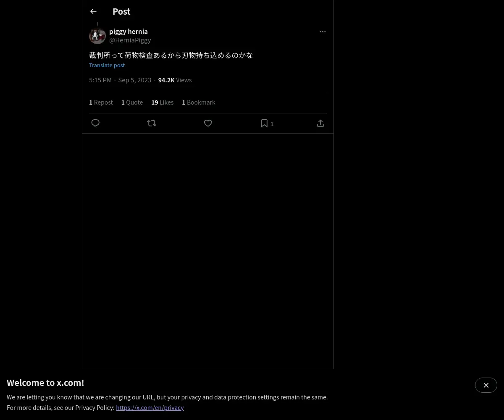Dismiss the Welcome to x.com banner
504x420 pixels.
point(486,385)
